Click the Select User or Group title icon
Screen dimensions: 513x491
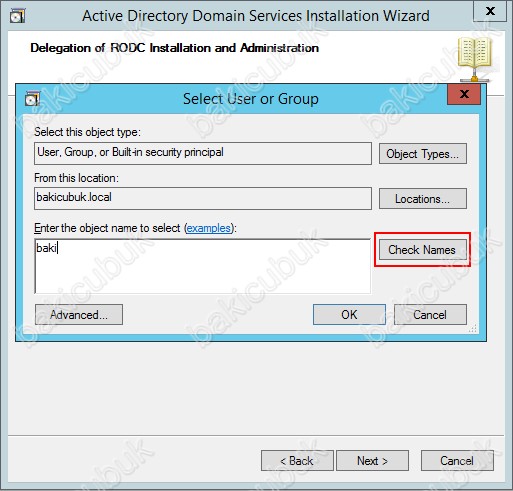[32, 99]
